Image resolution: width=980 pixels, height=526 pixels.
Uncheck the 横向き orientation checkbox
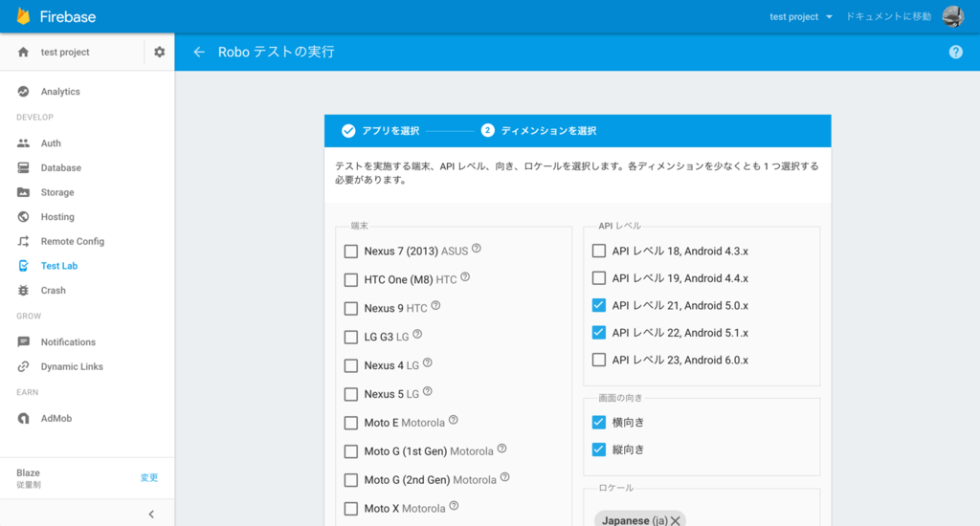point(599,423)
